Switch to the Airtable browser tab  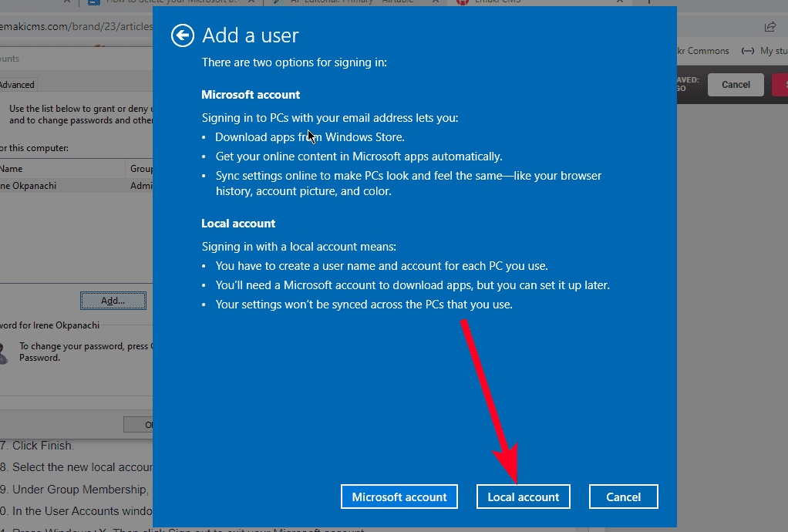tap(355, 2)
